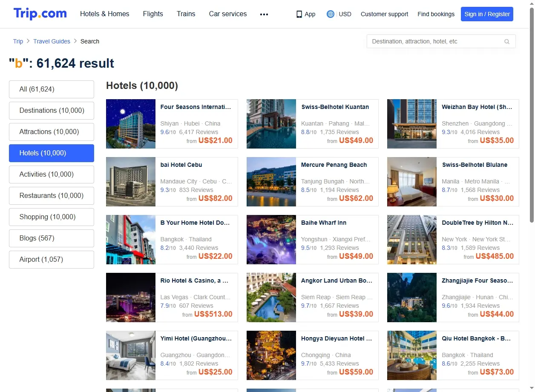
Task: Open Customer support link
Action: (x=384, y=14)
